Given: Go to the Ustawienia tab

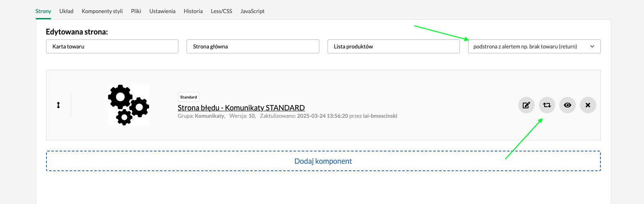Looking at the screenshot, I should point(162,11).
